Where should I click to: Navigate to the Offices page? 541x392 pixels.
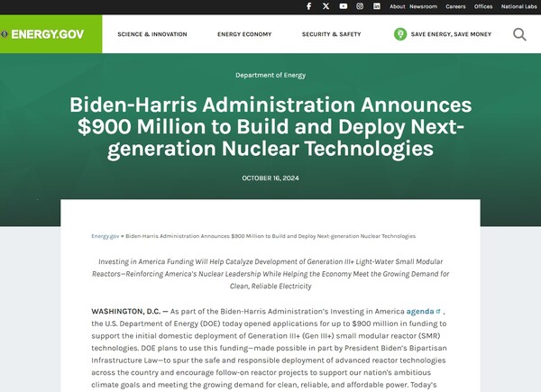click(483, 6)
